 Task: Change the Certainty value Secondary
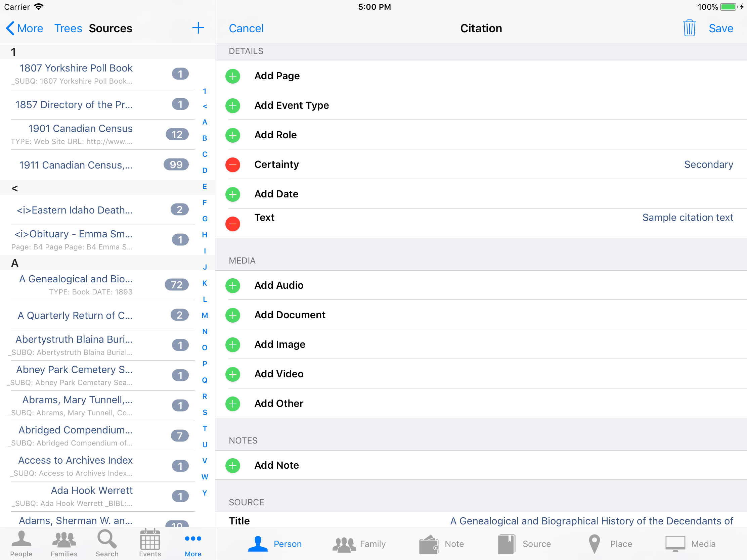[708, 165]
